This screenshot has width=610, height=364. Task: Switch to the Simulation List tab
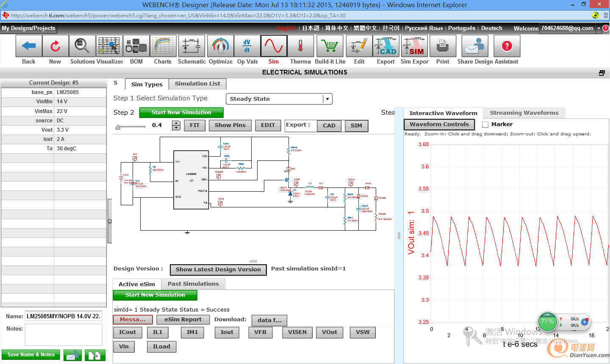[x=197, y=84]
